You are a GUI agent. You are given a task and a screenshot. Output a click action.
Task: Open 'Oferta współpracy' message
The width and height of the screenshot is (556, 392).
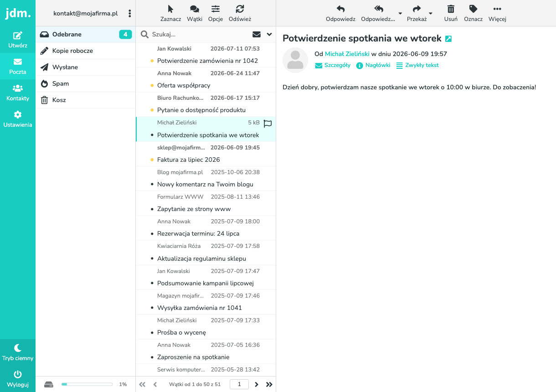coord(206,80)
